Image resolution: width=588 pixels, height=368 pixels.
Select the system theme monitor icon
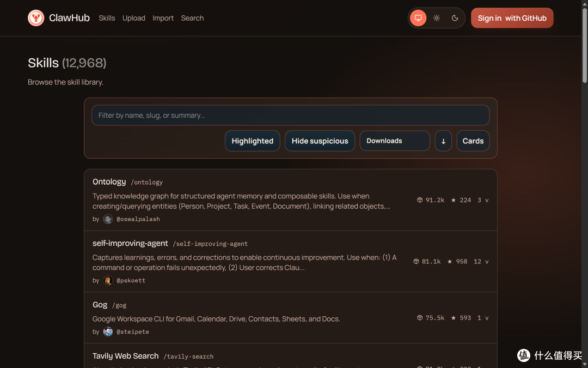pos(418,18)
